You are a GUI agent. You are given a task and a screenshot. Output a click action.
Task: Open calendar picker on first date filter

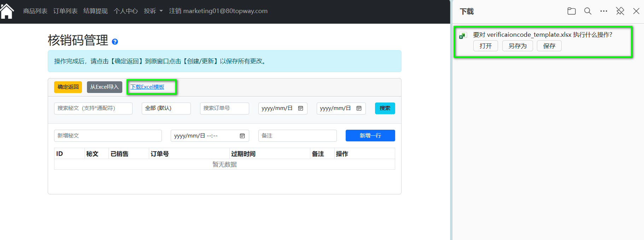300,109
